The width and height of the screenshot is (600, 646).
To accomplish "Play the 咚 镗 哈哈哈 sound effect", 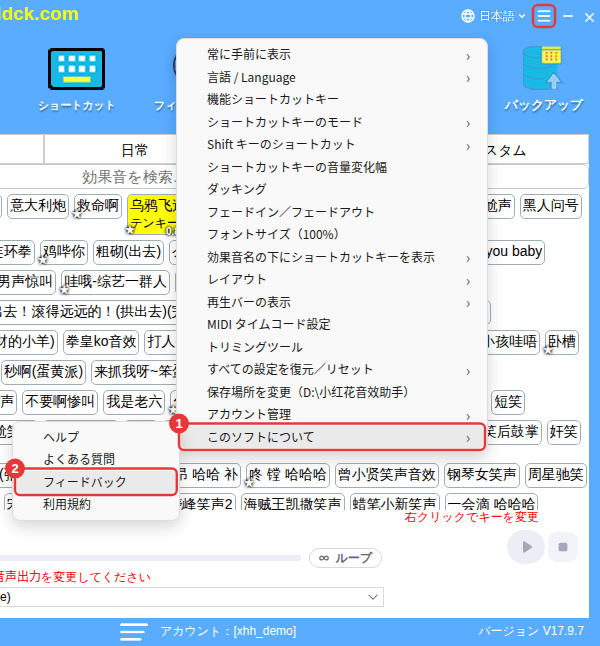I will (288, 475).
